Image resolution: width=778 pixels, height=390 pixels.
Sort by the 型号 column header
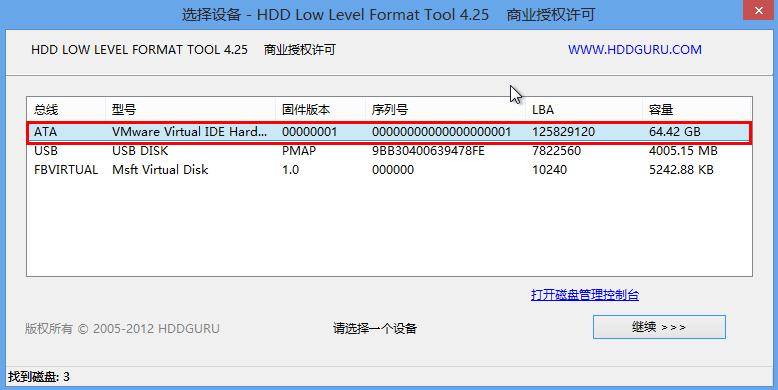pos(191,109)
